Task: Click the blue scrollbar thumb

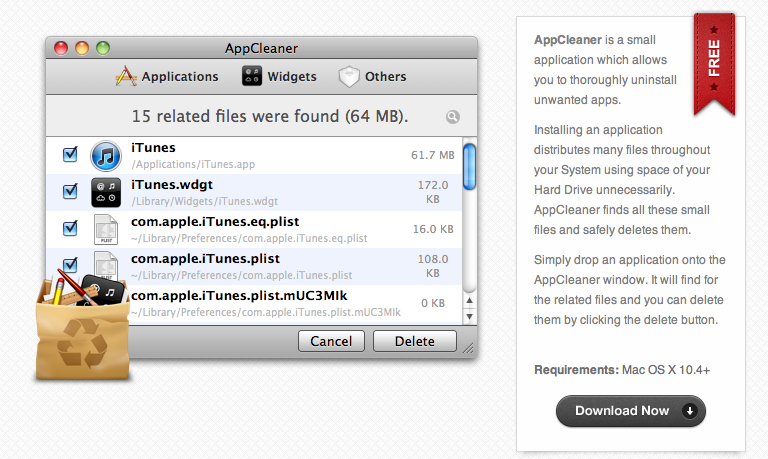Action: (x=469, y=167)
